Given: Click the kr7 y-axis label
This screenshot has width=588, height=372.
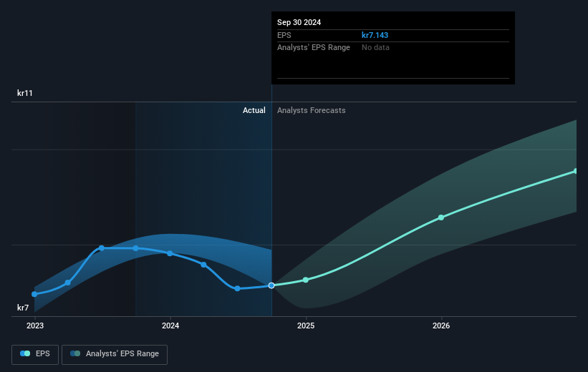Looking at the screenshot, I should [23, 308].
